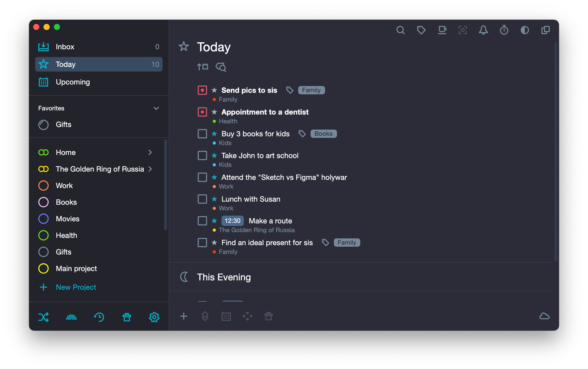This screenshot has height=369, width=588.
Task: Click the sort by date icon
Action: pos(202,67)
